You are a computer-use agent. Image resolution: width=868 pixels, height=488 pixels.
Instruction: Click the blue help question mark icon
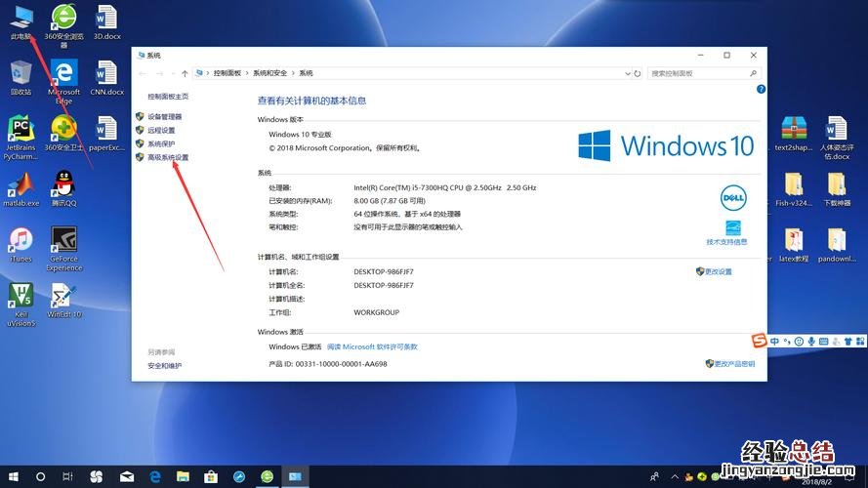click(762, 89)
